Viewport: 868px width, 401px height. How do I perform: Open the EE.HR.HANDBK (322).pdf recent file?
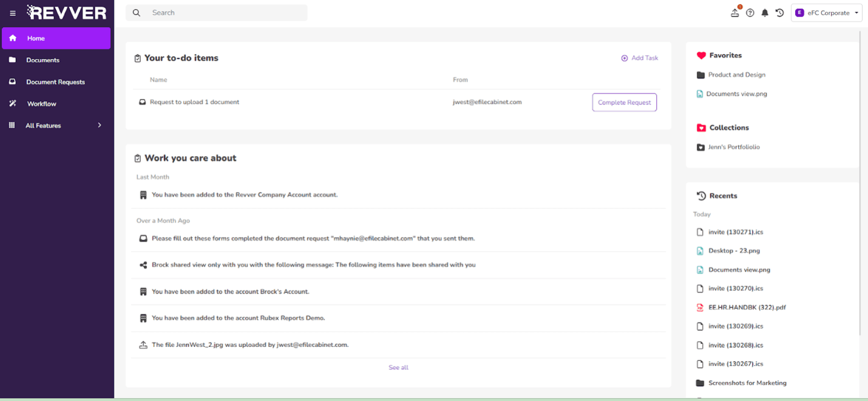pyautogui.click(x=745, y=307)
